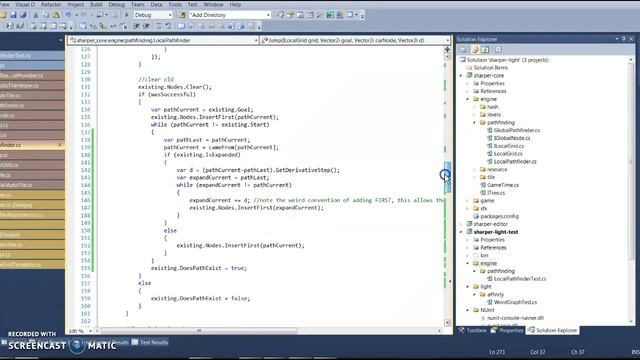Select LocalPathfinderTest.cs file

point(520,279)
